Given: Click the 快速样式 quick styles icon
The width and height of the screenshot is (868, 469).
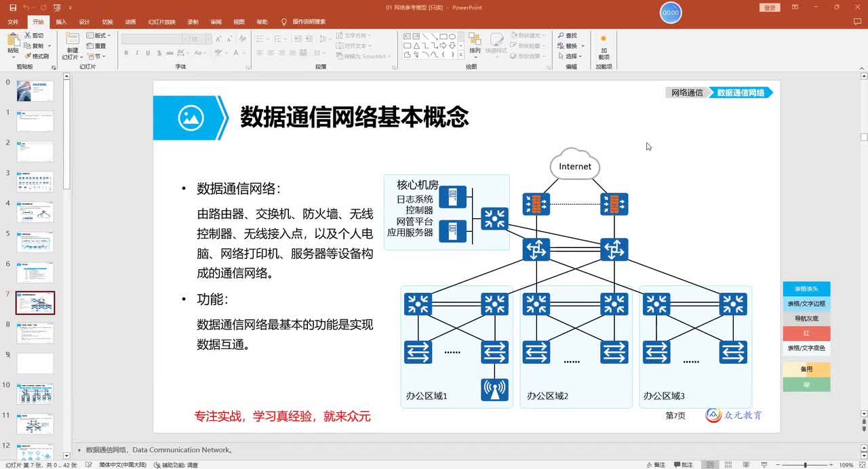Looking at the screenshot, I should pos(496,39).
